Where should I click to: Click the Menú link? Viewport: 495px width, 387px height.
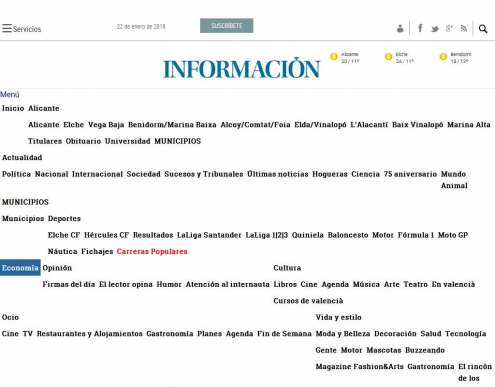click(x=10, y=95)
